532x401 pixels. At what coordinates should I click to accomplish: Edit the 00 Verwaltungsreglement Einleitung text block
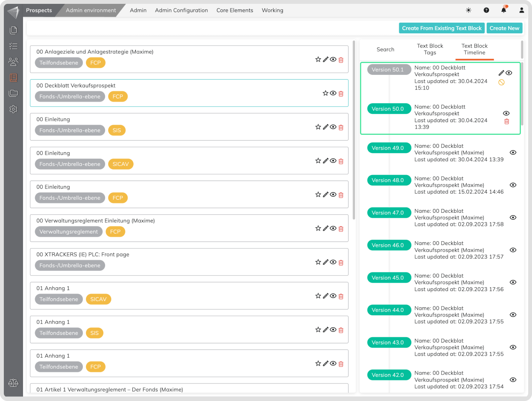[325, 229]
